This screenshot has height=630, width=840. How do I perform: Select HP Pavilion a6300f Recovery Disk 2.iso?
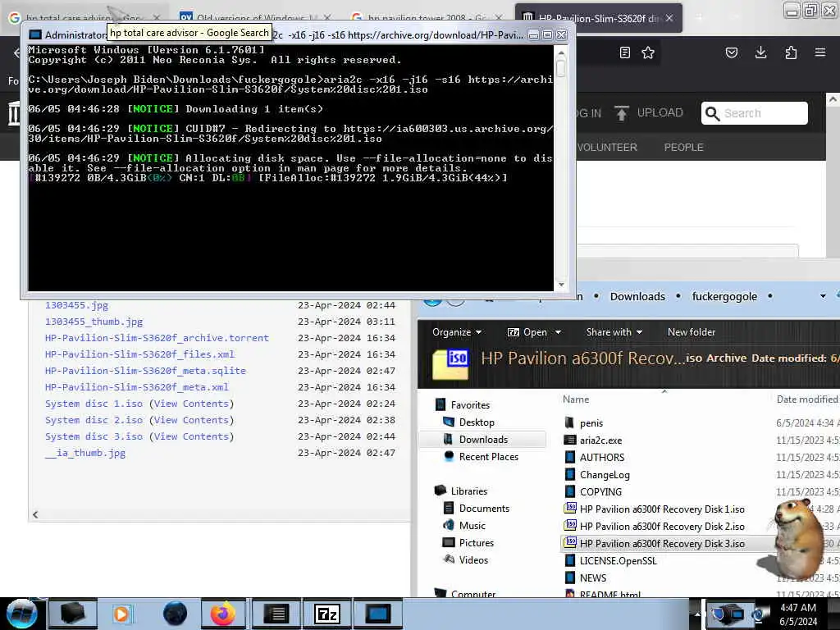662,526
